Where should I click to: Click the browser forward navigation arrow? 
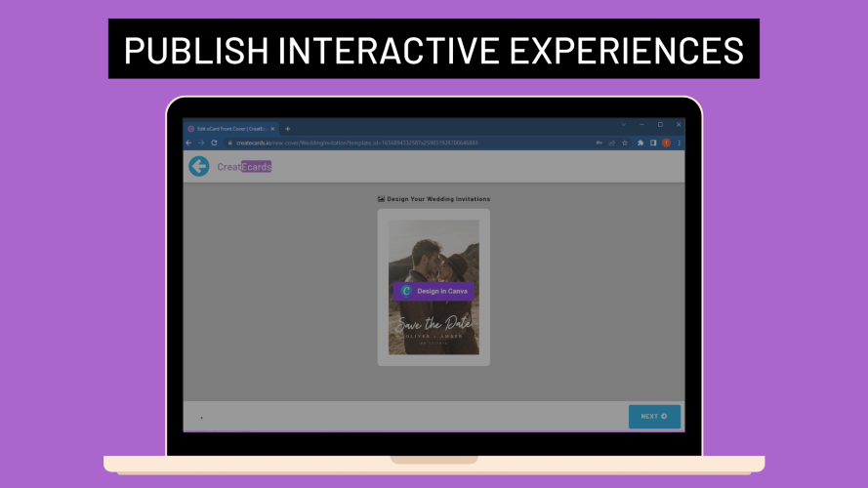(x=201, y=142)
